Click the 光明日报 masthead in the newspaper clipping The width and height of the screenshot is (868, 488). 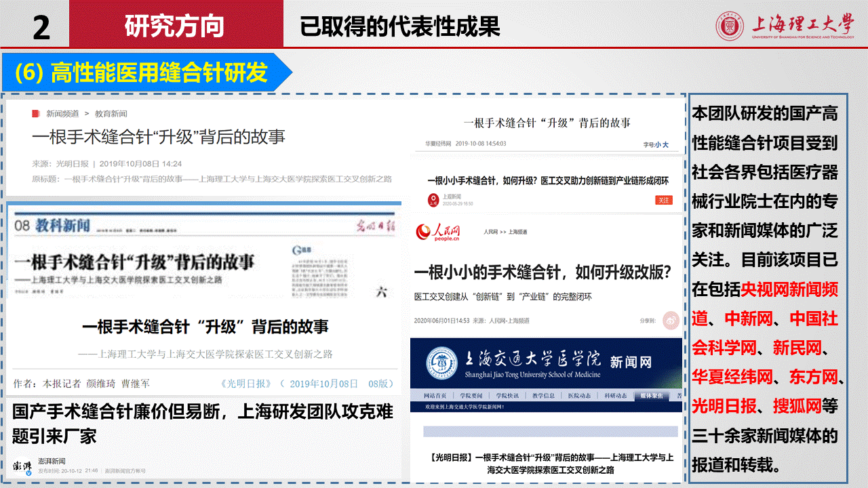[377, 226]
